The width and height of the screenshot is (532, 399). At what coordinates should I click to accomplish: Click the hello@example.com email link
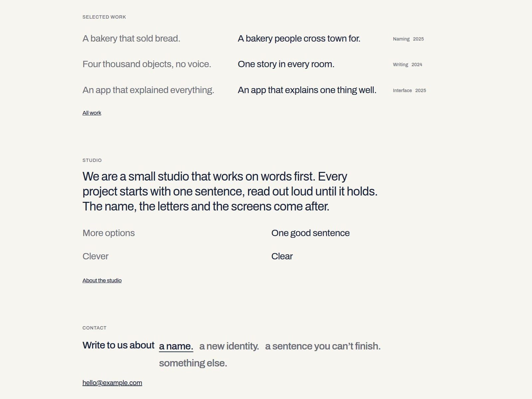coord(112,383)
